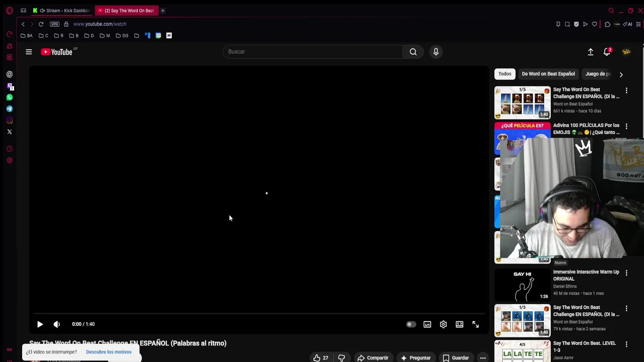Click the Compartir share button
Screen dimensions: 644x362
pyautogui.click(x=373, y=357)
